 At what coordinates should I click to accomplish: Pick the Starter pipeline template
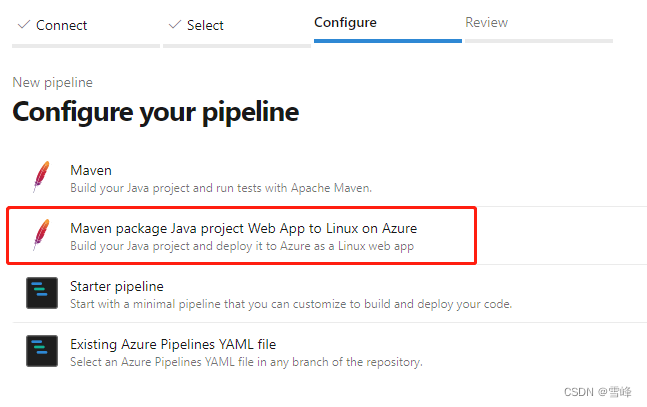click(117, 286)
